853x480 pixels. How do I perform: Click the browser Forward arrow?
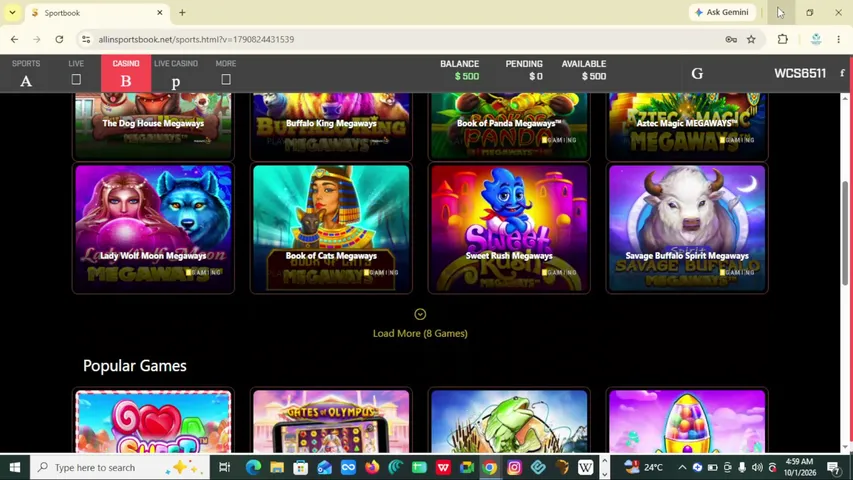36,39
